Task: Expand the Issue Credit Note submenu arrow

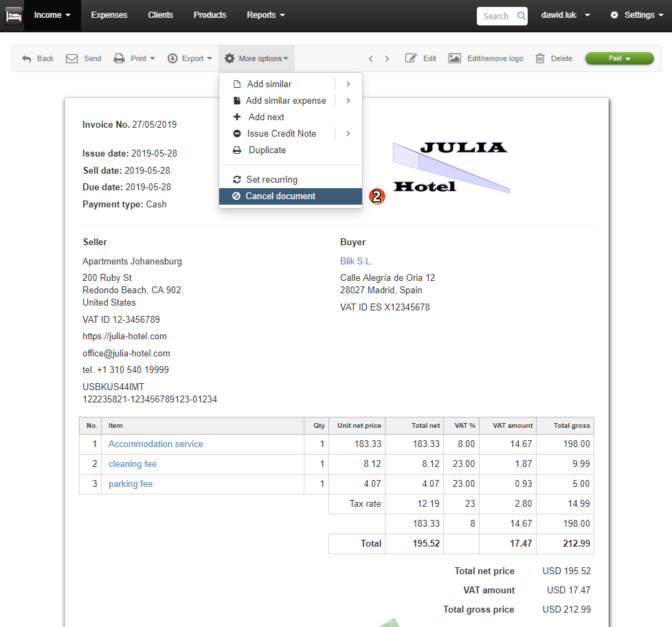Action: [348, 134]
